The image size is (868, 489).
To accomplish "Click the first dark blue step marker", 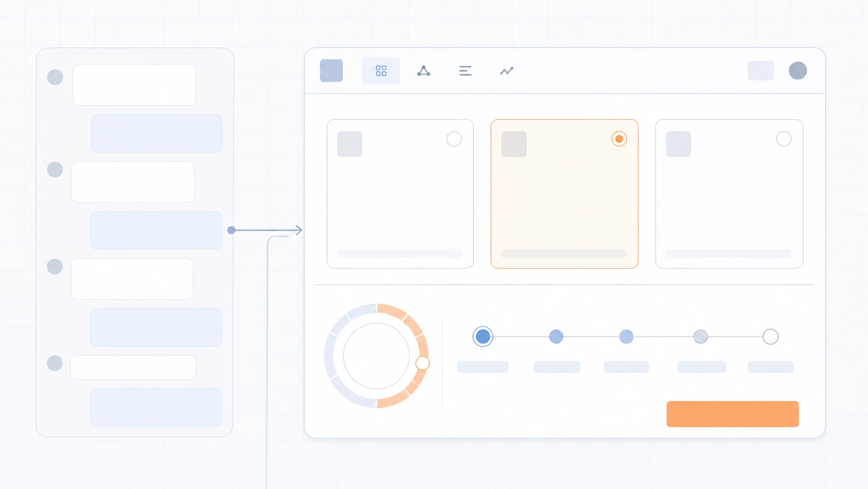I will pos(483,337).
